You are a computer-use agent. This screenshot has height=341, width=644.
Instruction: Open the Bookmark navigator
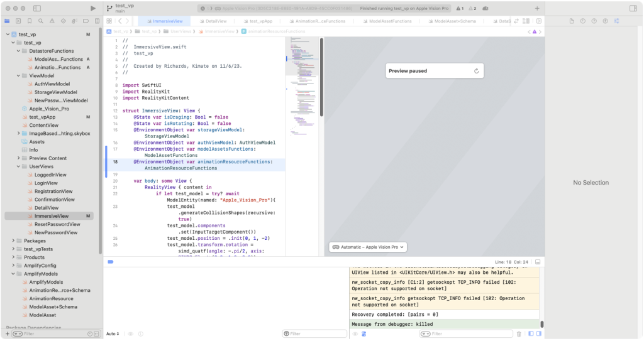(30, 21)
